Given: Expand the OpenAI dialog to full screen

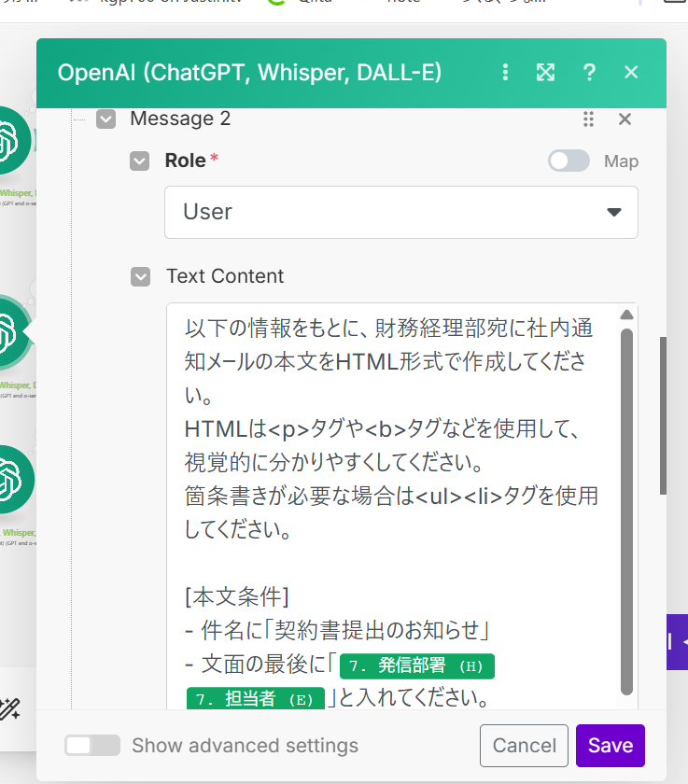Looking at the screenshot, I should point(545,73).
